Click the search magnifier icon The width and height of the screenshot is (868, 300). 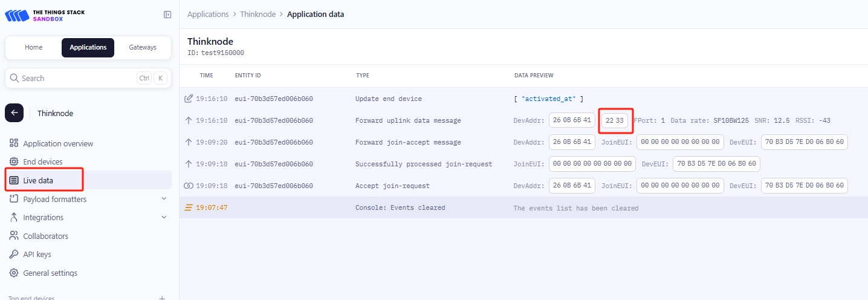coord(15,78)
